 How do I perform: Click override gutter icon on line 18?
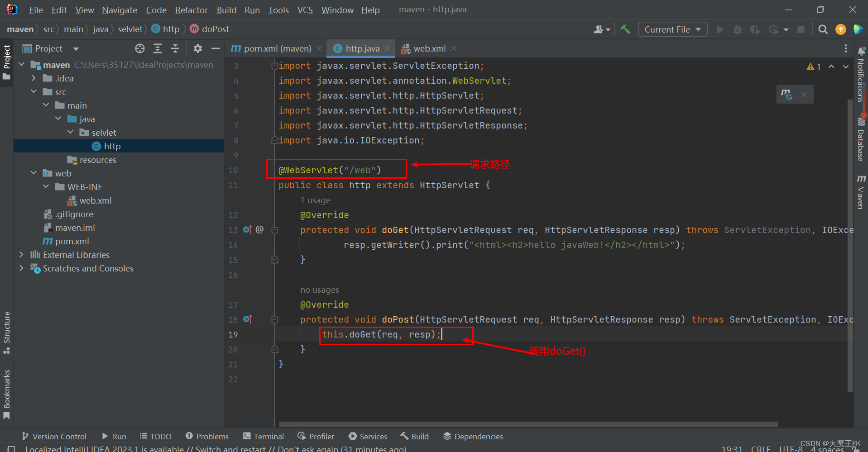pyautogui.click(x=247, y=319)
